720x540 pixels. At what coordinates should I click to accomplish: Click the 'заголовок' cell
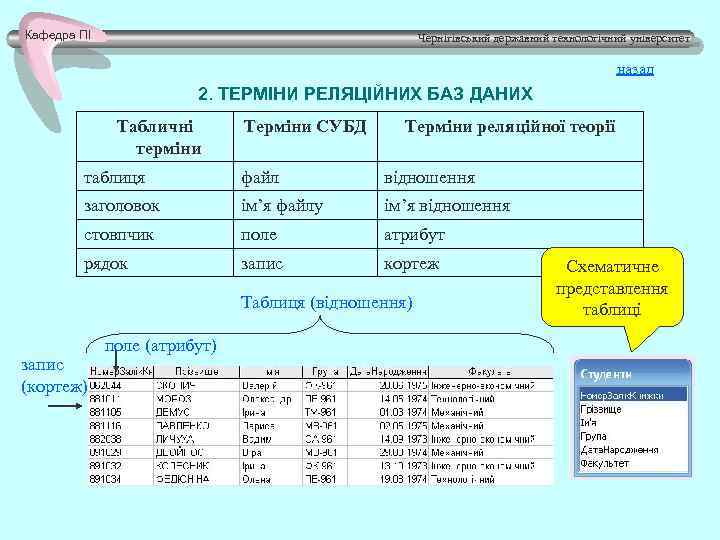point(155,206)
